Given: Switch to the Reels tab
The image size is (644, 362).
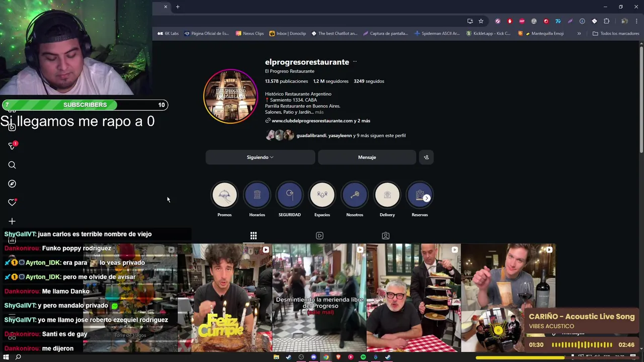Looking at the screenshot, I should pyautogui.click(x=319, y=235).
